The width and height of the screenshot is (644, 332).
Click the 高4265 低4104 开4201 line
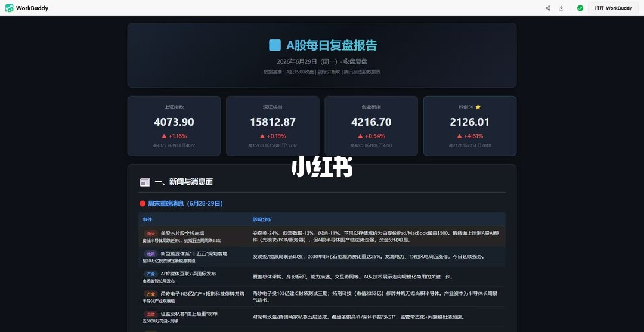(x=371, y=145)
